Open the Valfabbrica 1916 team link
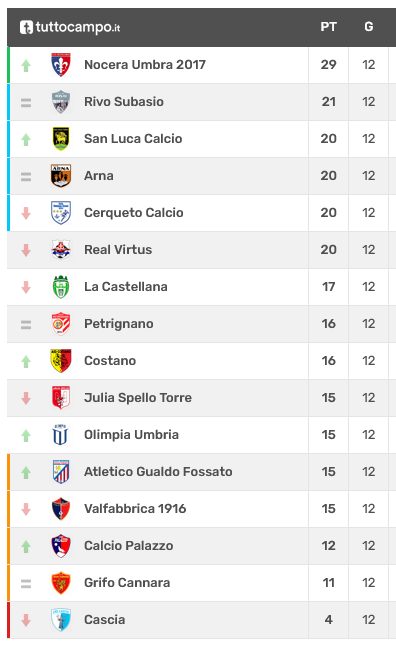The width and height of the screenshot is (396, 649). tap(135, 509)
